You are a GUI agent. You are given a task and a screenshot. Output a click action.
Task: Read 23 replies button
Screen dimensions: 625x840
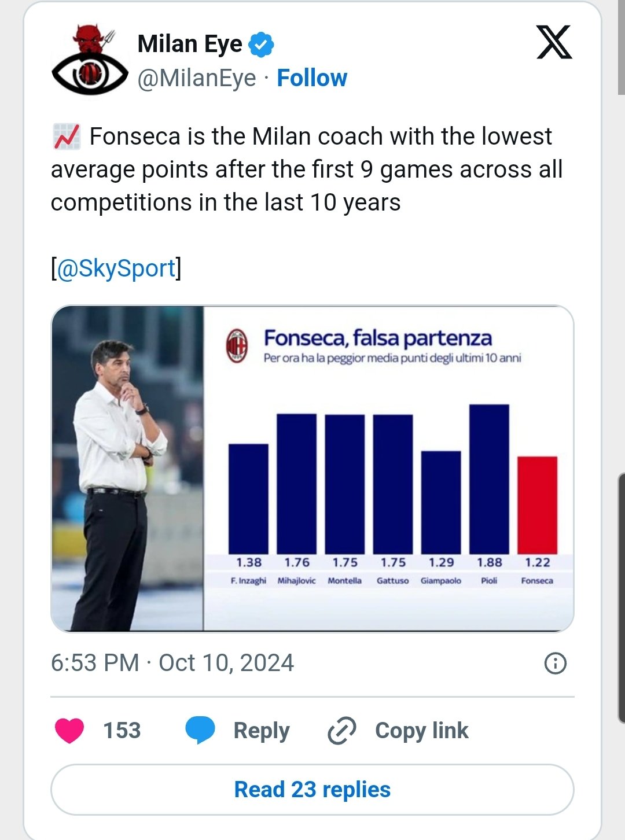pyautogui.click(x=312, y=790)
